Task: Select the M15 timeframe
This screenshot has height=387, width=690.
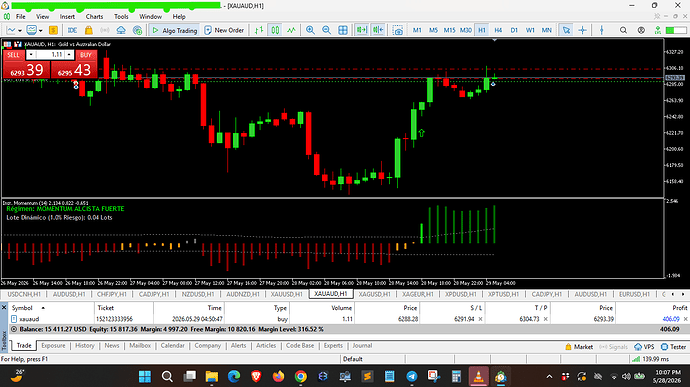Action: tap(449, 30)
